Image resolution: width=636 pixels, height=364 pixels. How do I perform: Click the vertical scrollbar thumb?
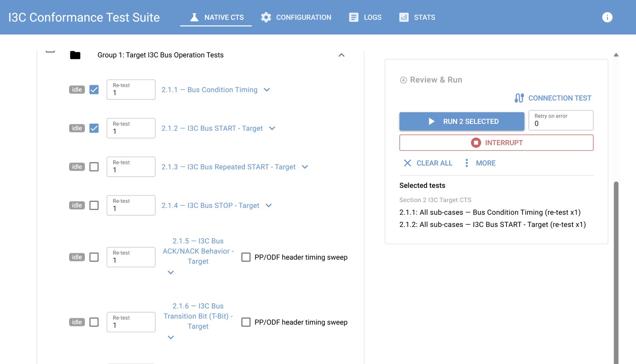click(x=616, y=272)
